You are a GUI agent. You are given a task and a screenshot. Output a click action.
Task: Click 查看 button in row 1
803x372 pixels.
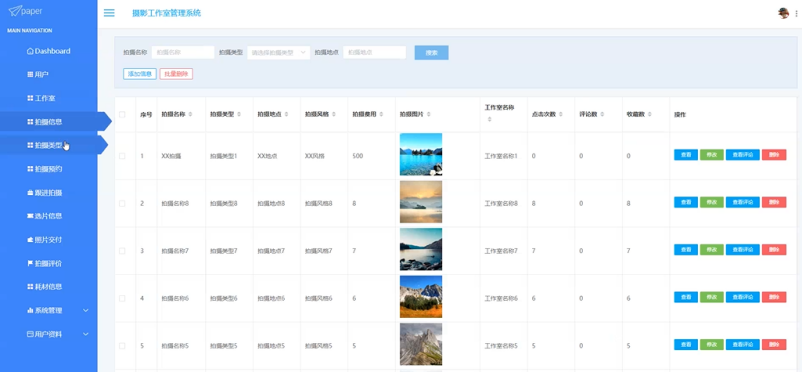pos(686,155)
